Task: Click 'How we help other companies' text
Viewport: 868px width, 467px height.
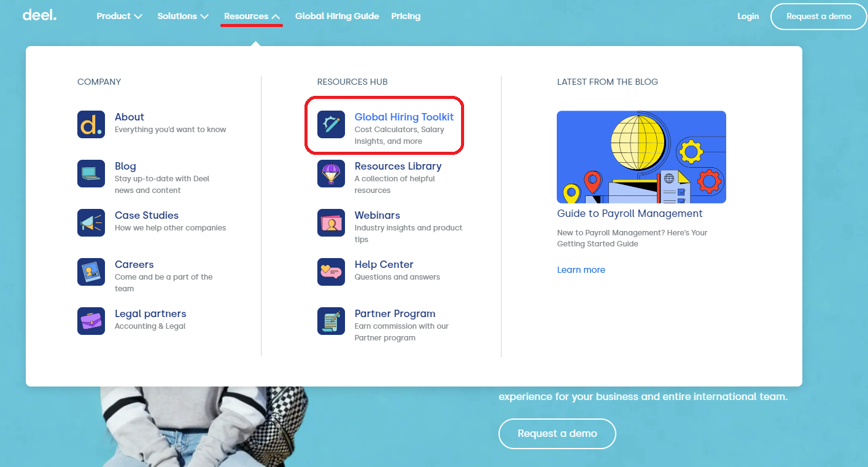Action: click(x=170, y=228)
